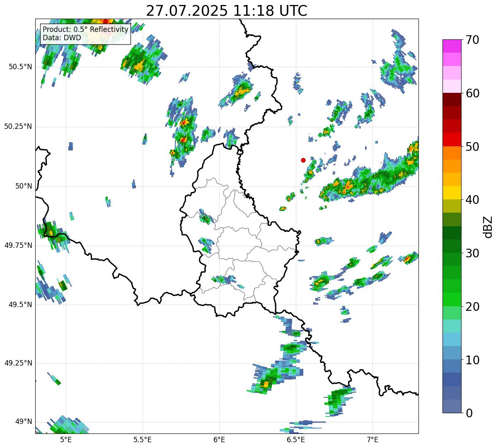Click the title text '27.07.2025 11:18 UTC'

click(227, 11)
